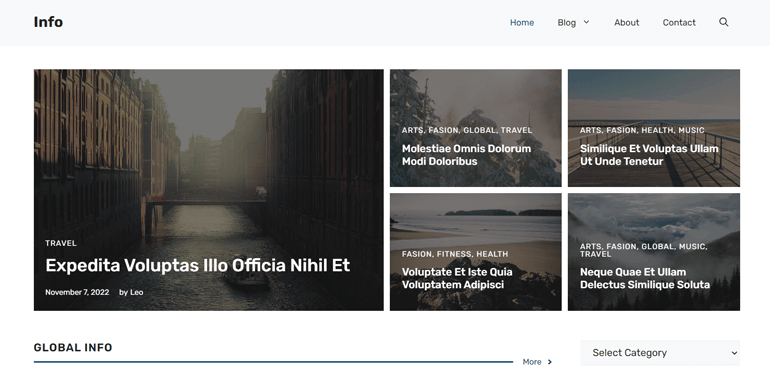
Task: Open Neque Quae Et Ullam Delectus post
Action: pos(644,278)
